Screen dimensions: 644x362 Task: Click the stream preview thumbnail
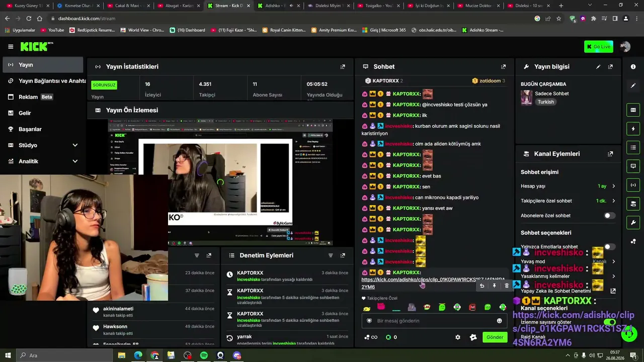(x=220, y=182)
